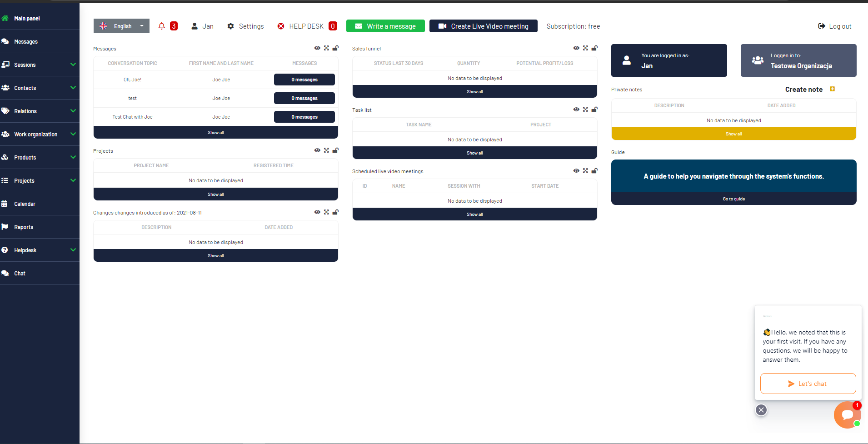This screenshot has width=868, height=444.
Task: Click the HELP DESK icon
Action: point(280,26)
